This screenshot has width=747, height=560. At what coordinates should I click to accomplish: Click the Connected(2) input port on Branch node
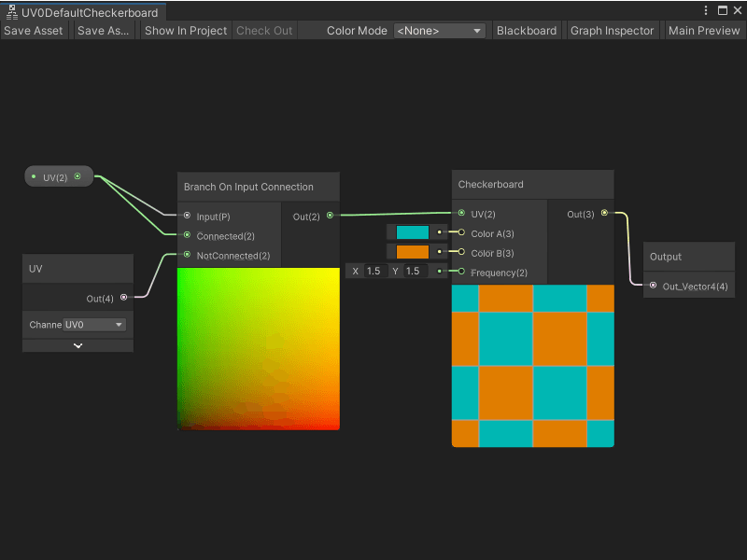coord(187,235)
